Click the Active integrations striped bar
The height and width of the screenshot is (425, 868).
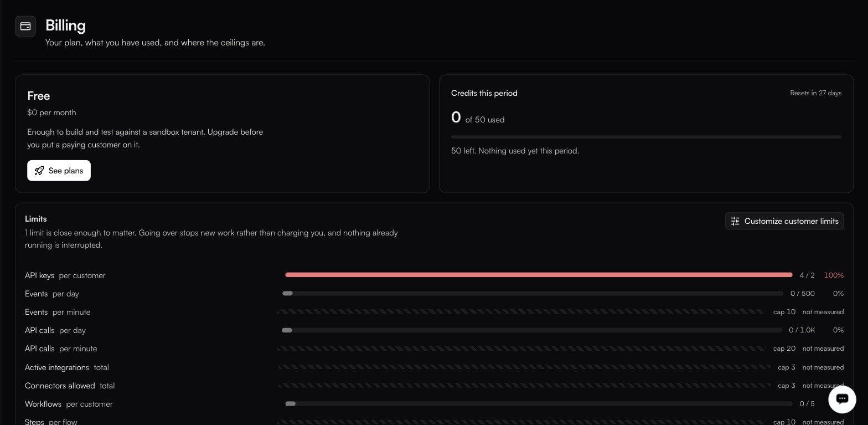tap(525, 367)
